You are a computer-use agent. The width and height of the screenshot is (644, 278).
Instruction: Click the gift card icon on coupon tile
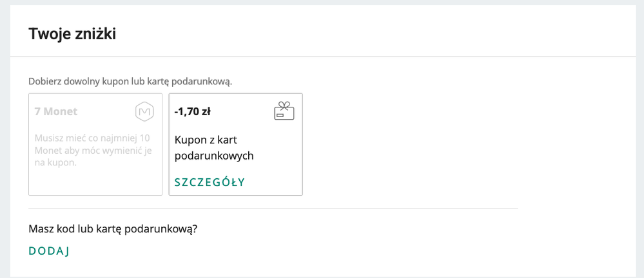coord(284,111)
